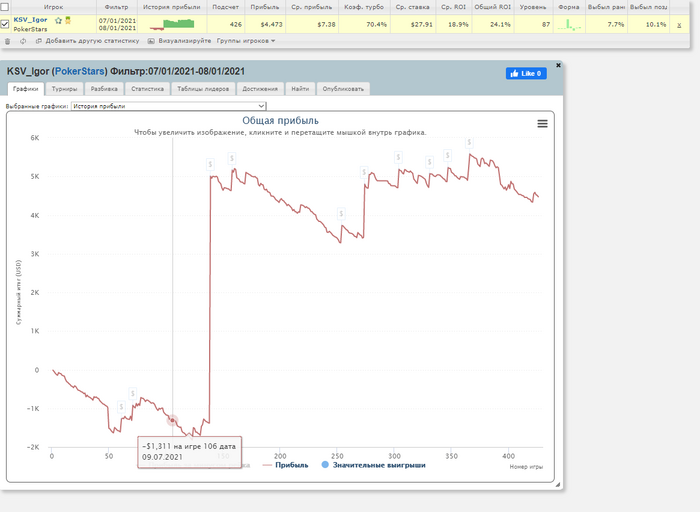Click the icon before Добавить другую статистику
Screen dimensions: 700x512
(38, 41)
